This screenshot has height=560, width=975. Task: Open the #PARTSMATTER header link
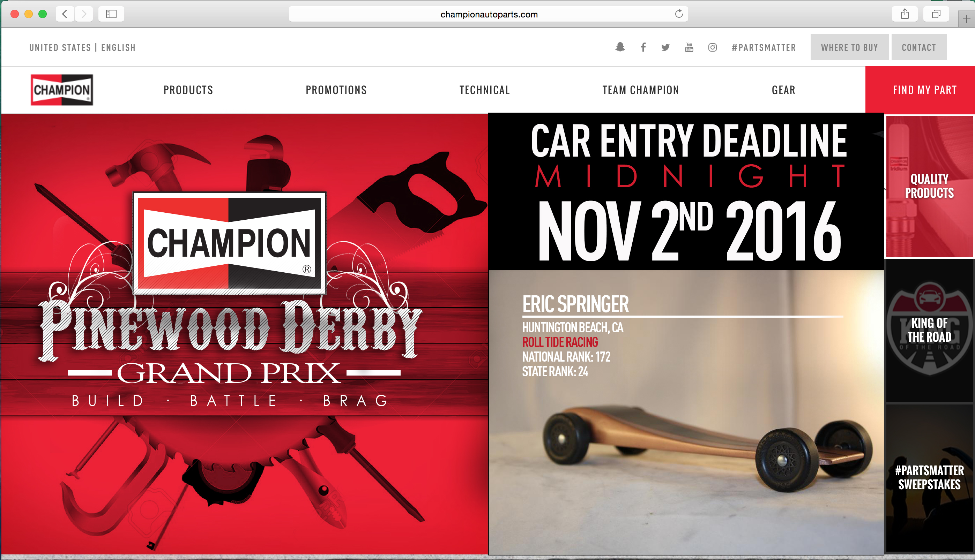[764, 48]
